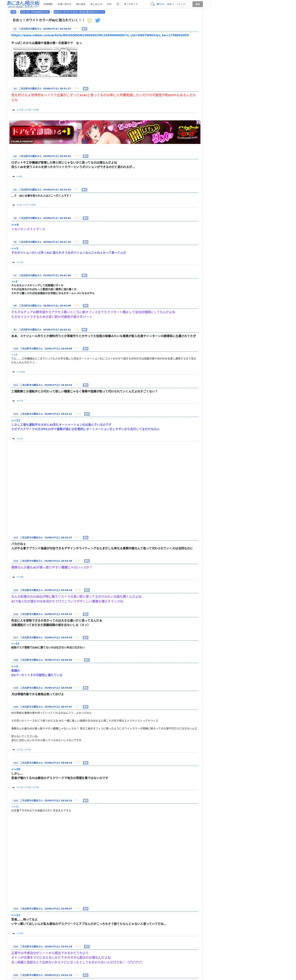Go to あにまんch from the header
Image resolution: width=296 pixels, height=980 pixels.
96,4
